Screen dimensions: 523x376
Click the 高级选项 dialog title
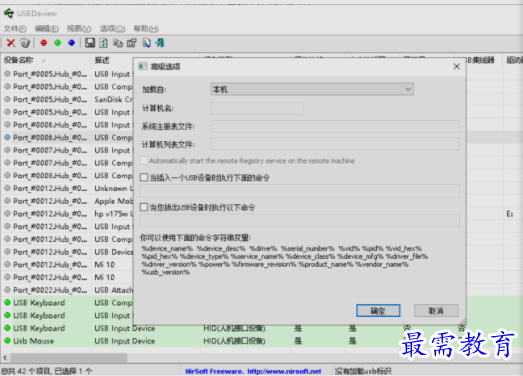pyautogui.click(x=165, y=66)
